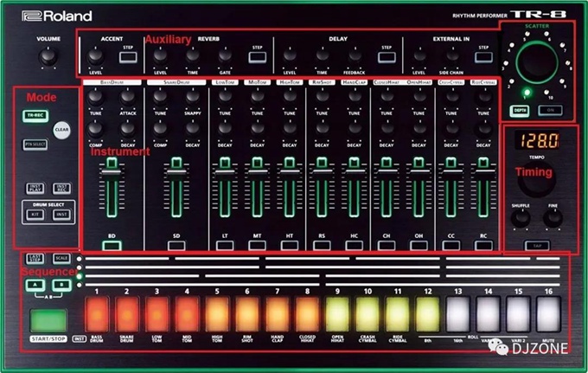
Task: Click the TAP tempo button
Action: point(537,246)
